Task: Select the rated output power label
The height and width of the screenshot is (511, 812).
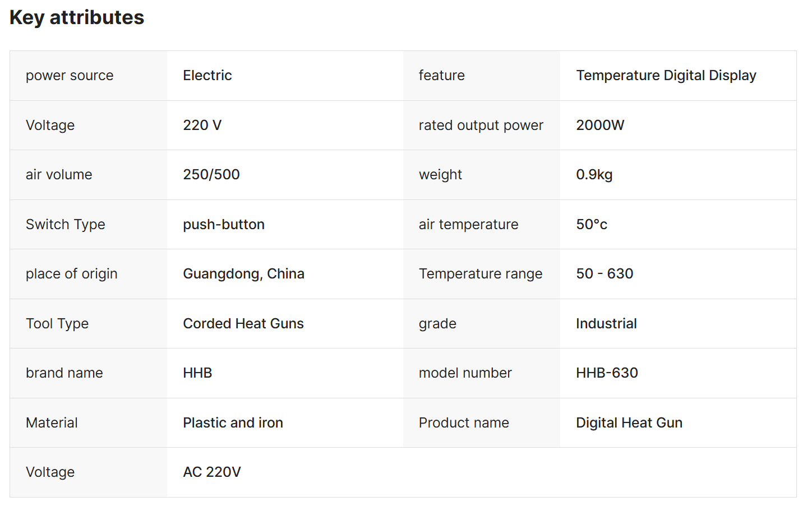Action: pyautogui.click(x=481, y=125)
